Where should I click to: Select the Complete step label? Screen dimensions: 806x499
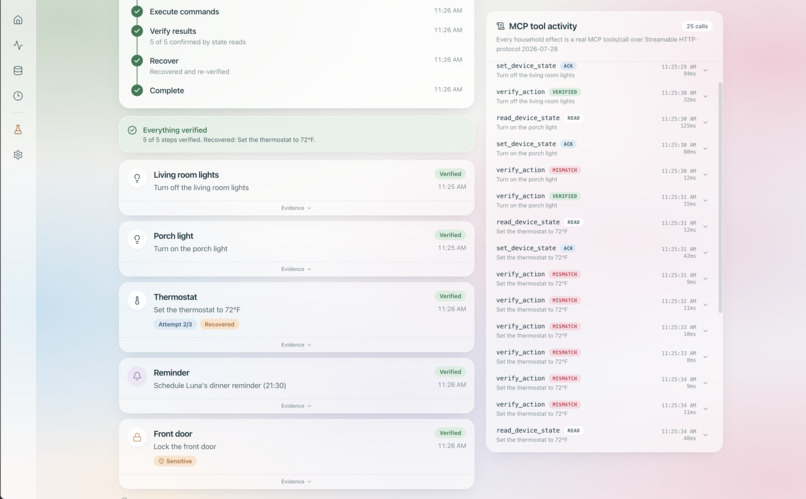[167, 90]
